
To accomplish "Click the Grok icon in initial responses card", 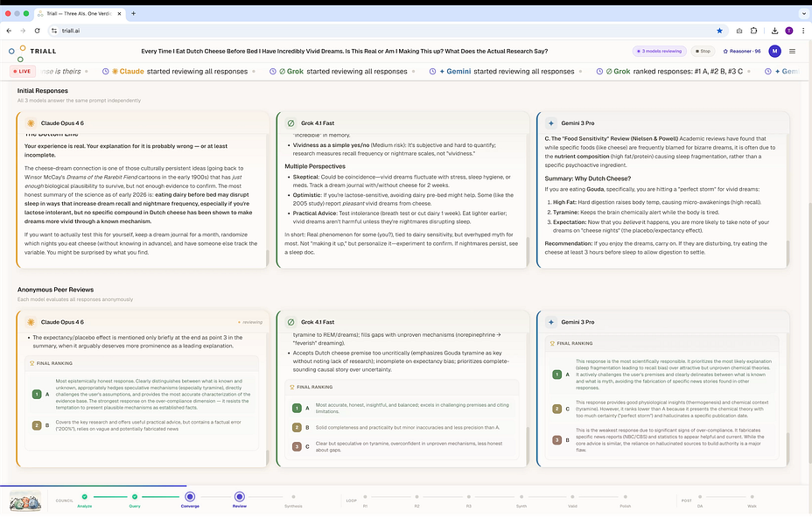I will [291, 123].
